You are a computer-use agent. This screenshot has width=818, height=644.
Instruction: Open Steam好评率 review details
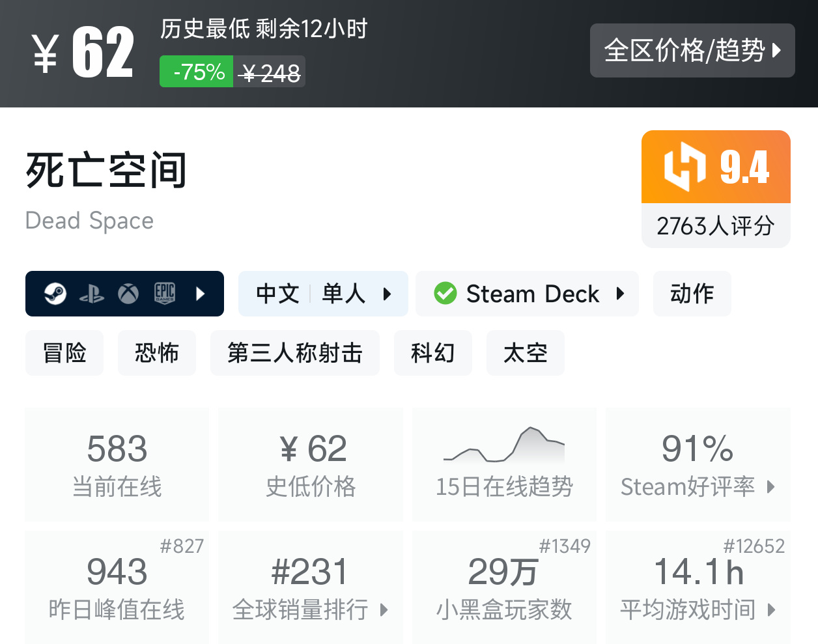(x=698, y=464)
